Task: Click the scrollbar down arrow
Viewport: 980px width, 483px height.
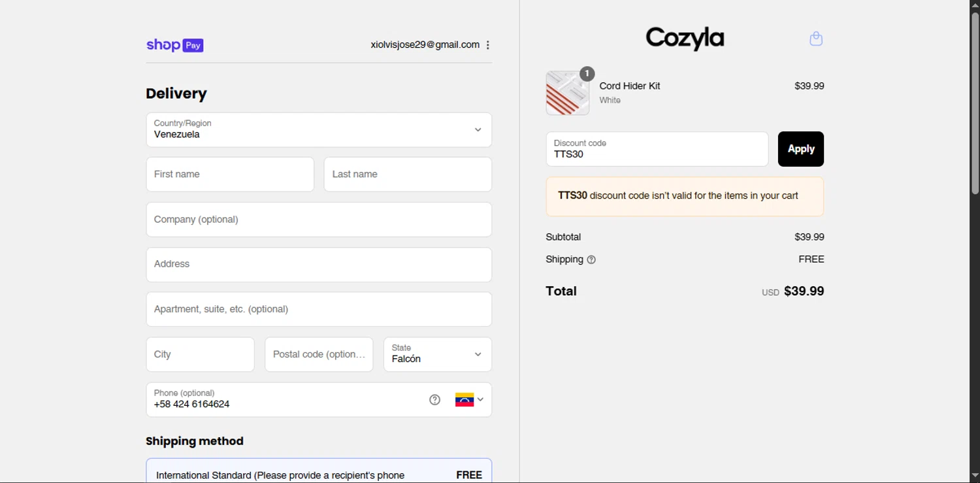Action: [975, 476]
